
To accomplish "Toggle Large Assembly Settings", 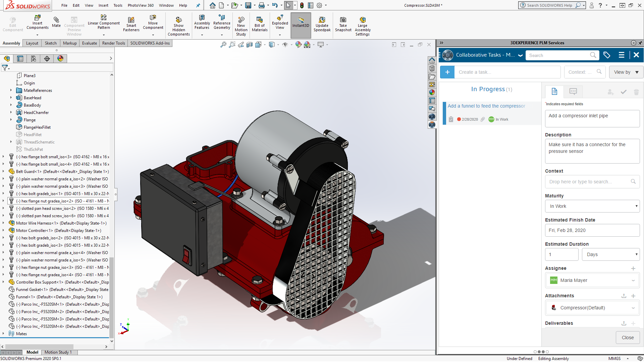I will point(362,23).
